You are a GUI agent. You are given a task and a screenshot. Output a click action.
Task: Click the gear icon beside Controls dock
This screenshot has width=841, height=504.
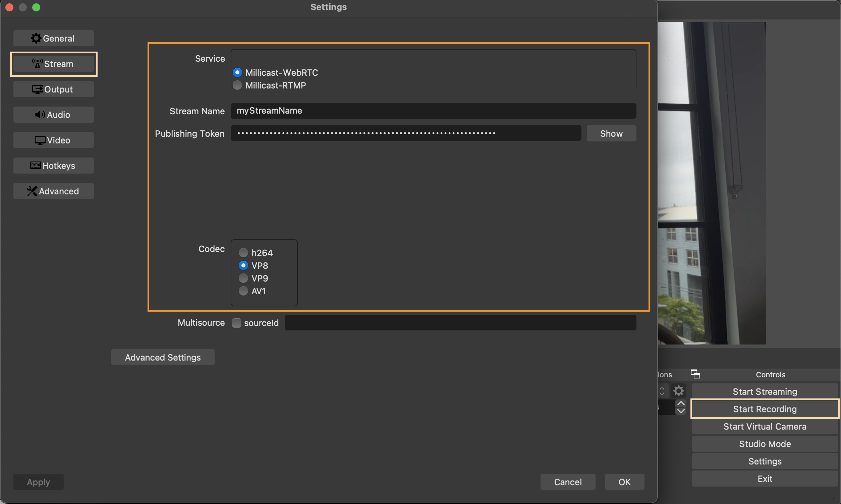click(x=679, y=391)
